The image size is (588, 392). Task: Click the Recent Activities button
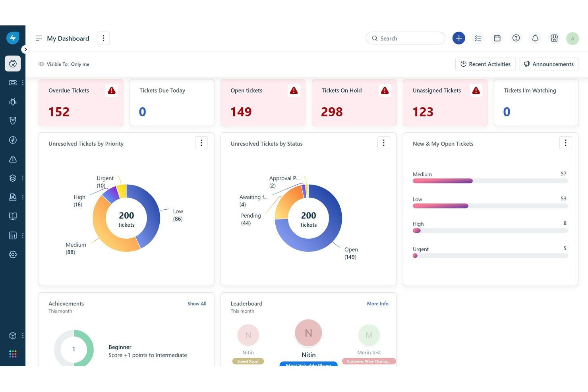[x=485, y=64]
